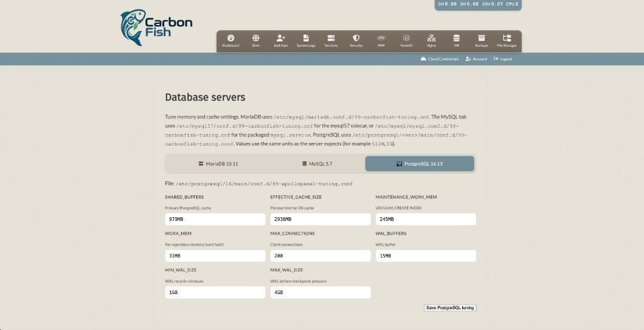Click the MAINTENANCE_WORK_MEM label
The height and width of the screenshot is (330, 644).
pos(406,197)
